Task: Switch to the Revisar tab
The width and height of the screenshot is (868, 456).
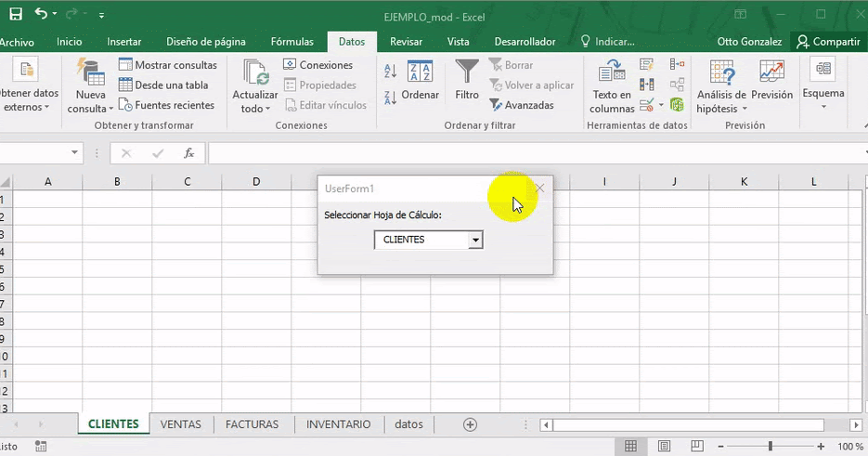Action: click(x=406, y=42)
